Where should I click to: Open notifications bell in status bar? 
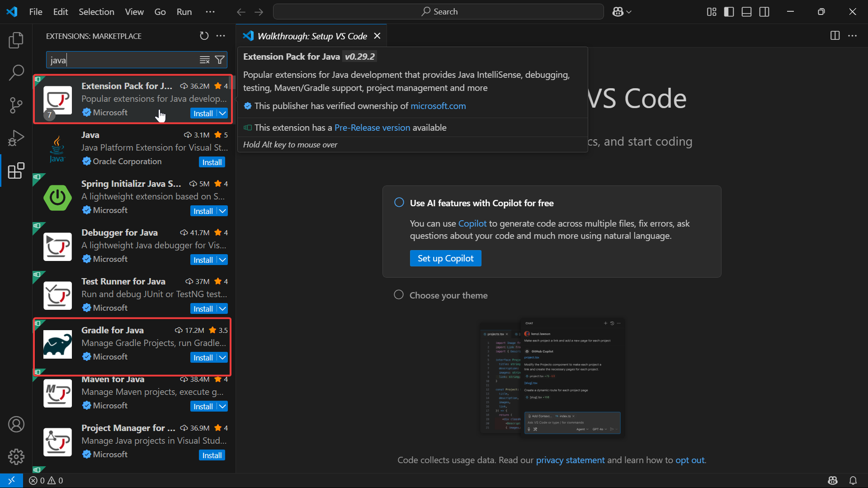(x=853, y=480)
